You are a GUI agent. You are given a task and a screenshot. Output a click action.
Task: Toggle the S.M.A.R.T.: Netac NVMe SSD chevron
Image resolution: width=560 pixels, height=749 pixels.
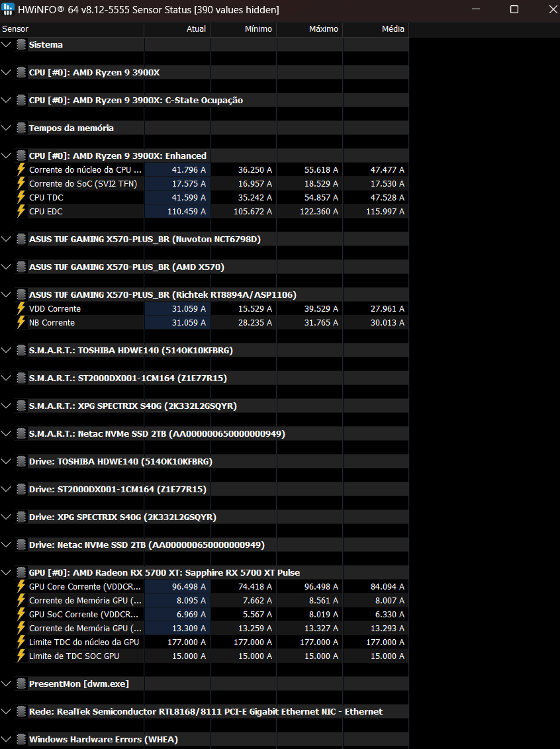click(6, 433)
